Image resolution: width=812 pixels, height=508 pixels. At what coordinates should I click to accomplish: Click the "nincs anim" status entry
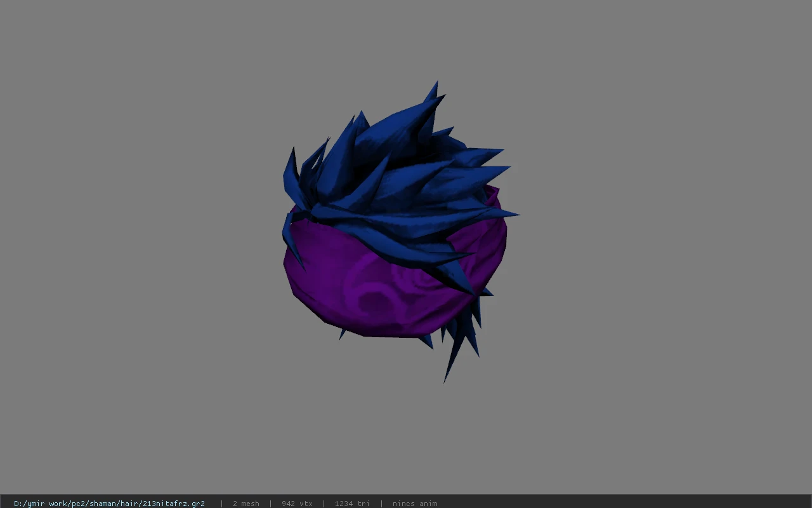[415, 504]
